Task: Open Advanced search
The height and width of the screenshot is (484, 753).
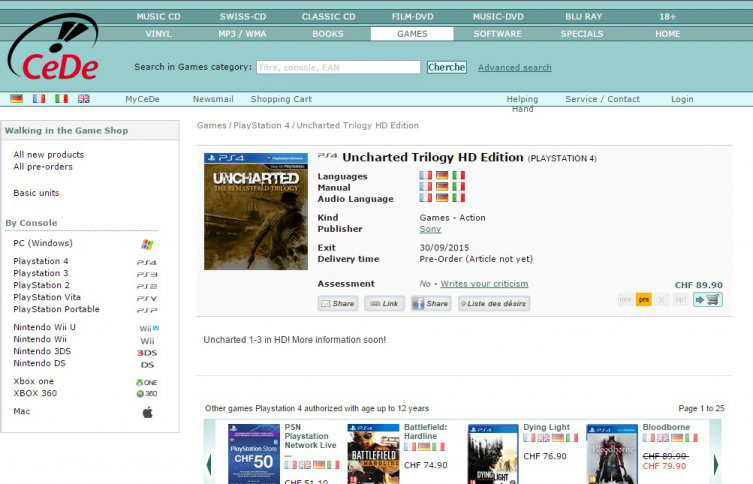Action: [x=515, y=68]
